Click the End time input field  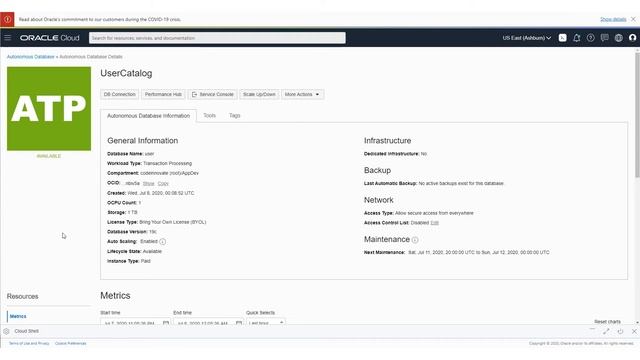click(x=208, y=322)
